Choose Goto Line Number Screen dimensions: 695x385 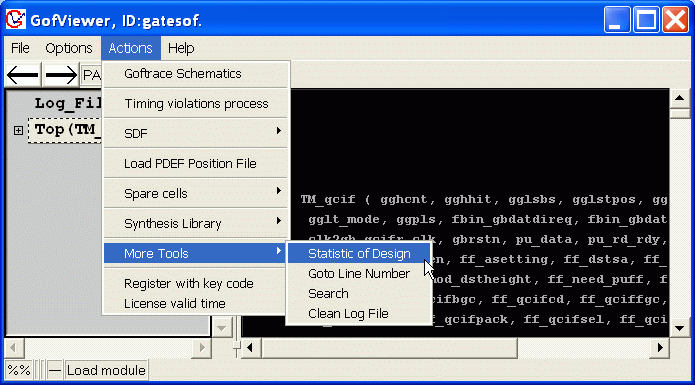pyautogui.click(x=359, y=273)
